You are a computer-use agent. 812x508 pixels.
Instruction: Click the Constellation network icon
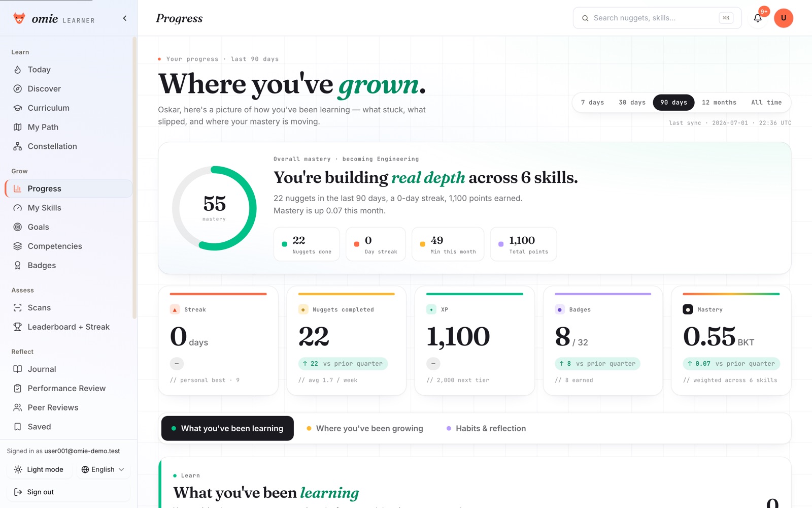18,146
